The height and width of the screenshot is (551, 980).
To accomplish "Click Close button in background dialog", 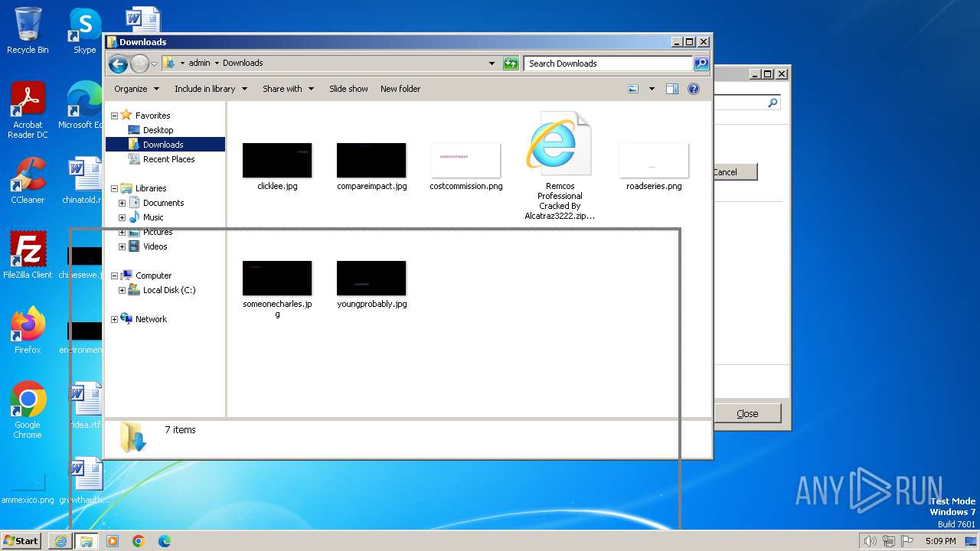I will 747,413.
